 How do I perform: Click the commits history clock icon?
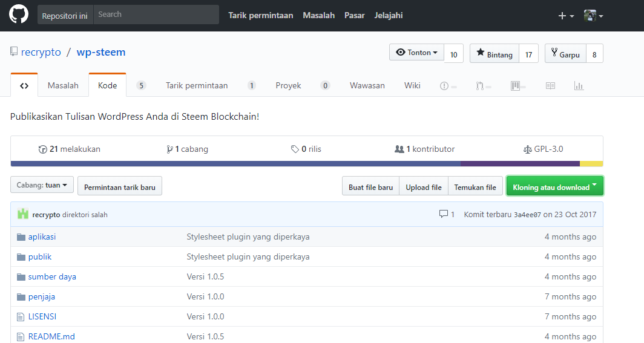43,149
